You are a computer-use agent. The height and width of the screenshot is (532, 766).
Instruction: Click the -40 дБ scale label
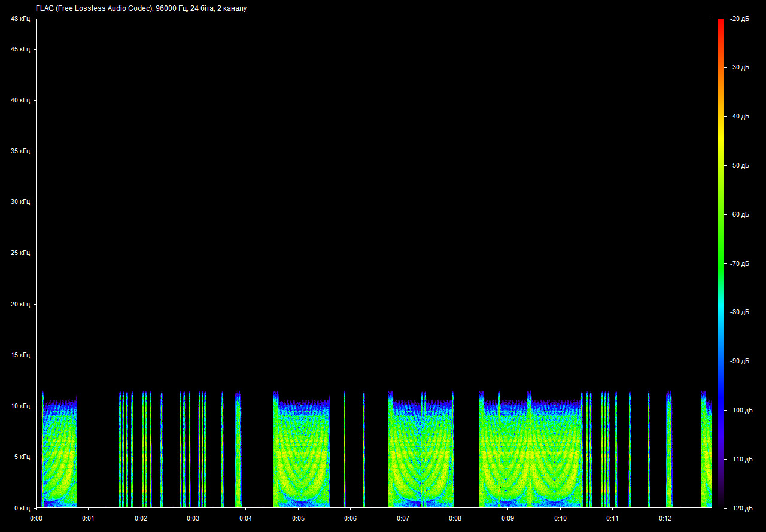[x=740, y=117]
